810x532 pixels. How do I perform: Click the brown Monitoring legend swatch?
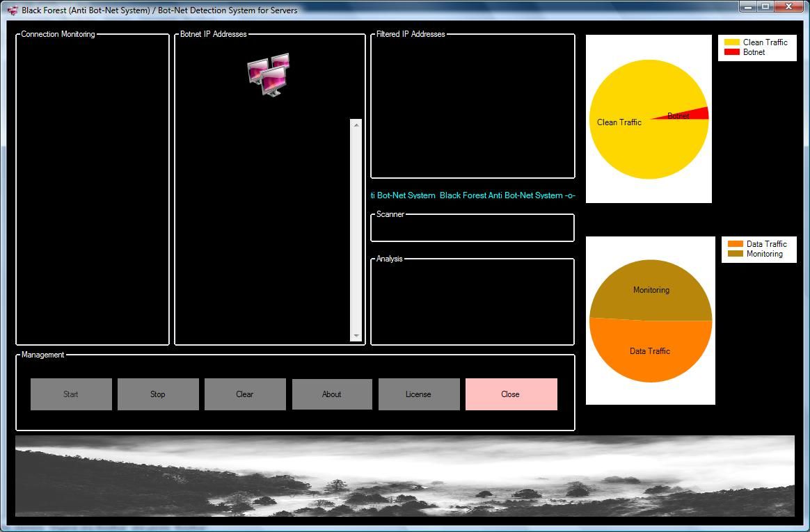point(735,254)
